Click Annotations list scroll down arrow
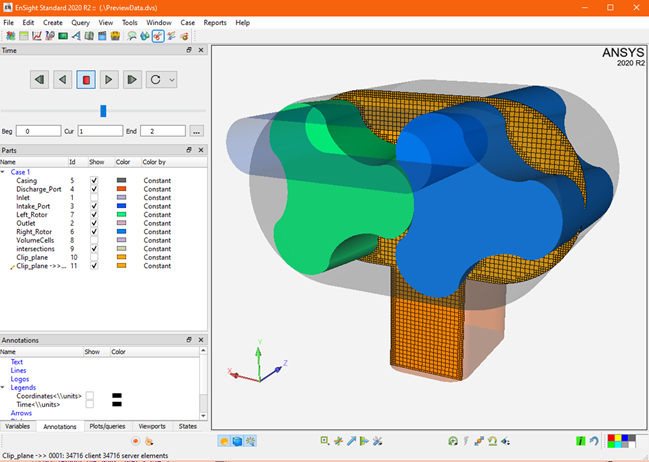649x462 pixels. 203,416
